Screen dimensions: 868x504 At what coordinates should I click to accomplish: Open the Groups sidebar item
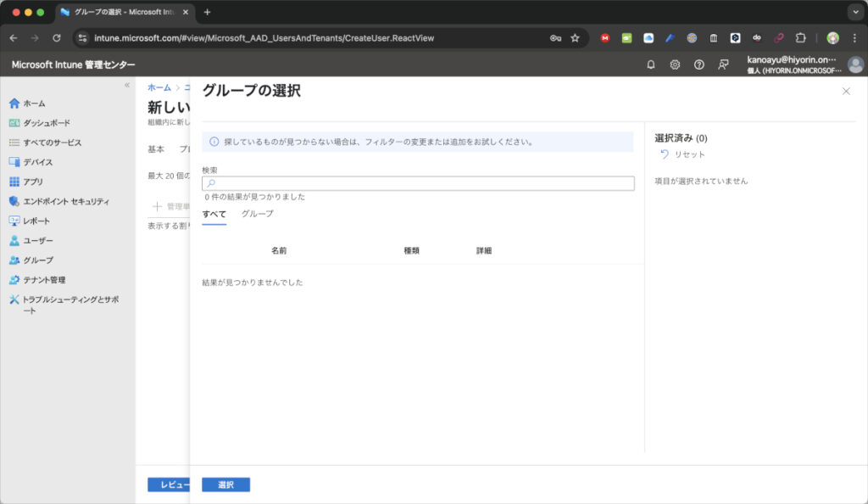(31, 260)
